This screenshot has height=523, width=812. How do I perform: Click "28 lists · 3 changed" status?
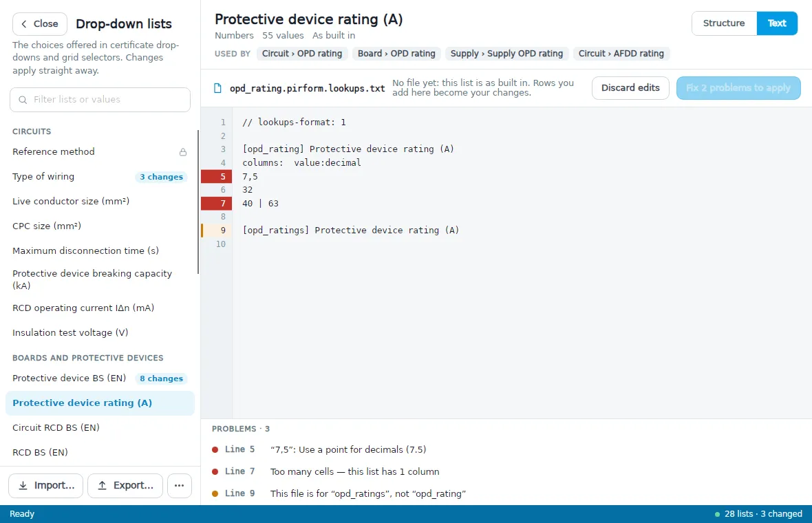click(x=763, y=514)
